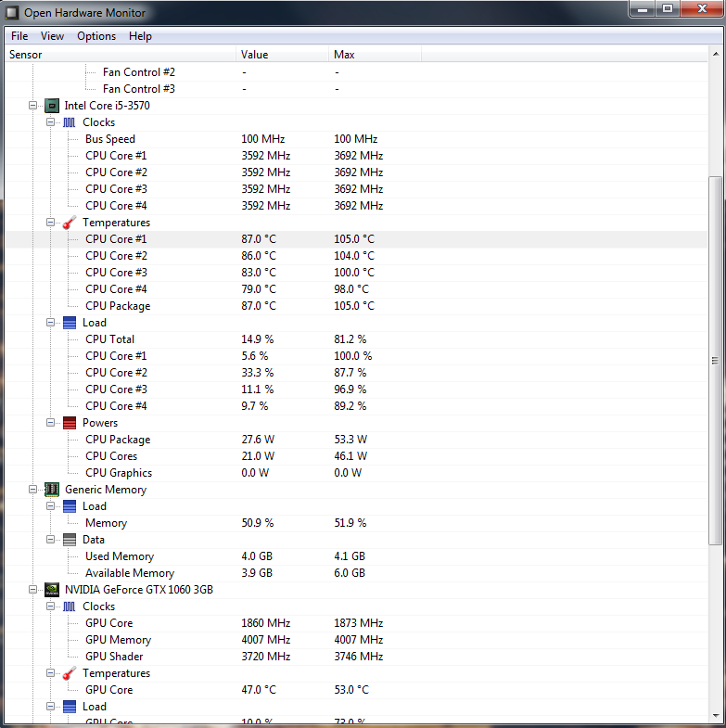Click the 81.2 % max value for CPU Total
The image size is (726, 728).
tap(350, 339)
